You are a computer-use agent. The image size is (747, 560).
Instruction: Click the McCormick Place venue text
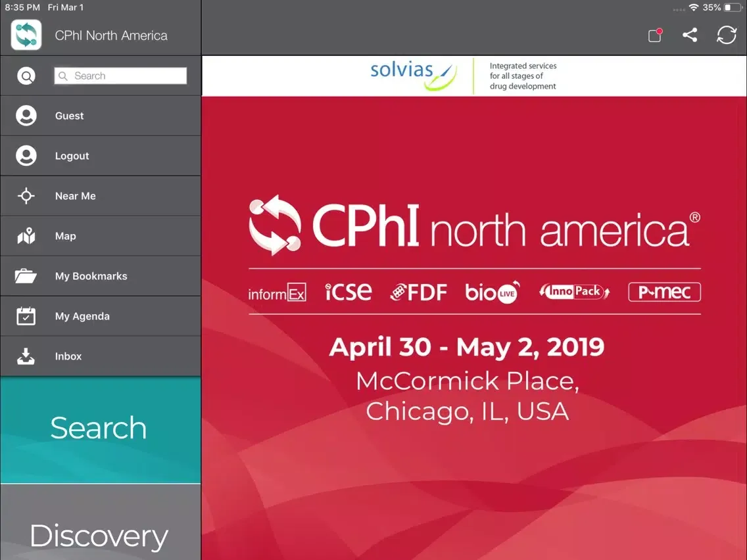pyautogui.click(x=468, y=381)
